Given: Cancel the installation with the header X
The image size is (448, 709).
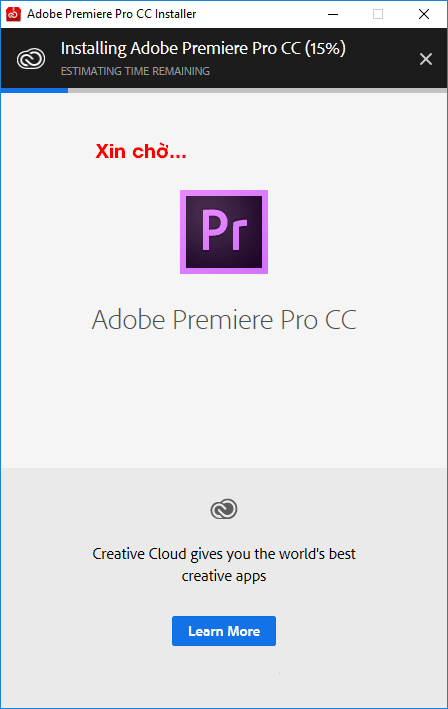Looking at the screenshot, I should pos(425,59).
